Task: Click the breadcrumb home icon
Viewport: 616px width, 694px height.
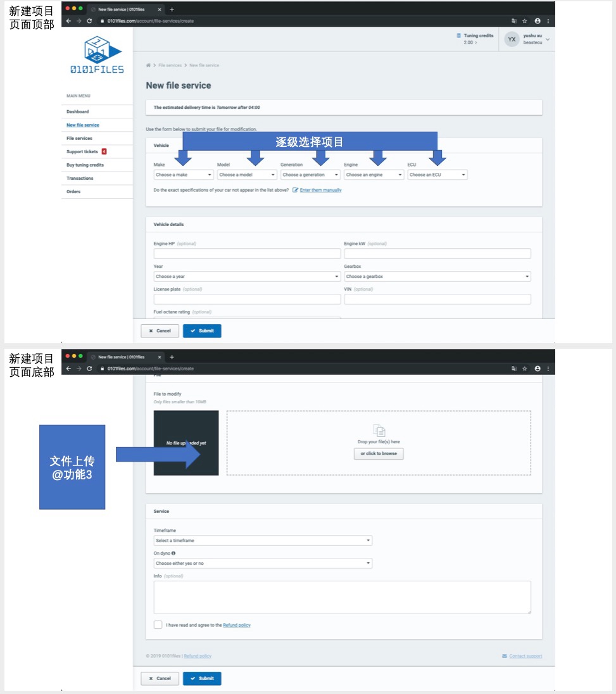Action: (x=148, y=65)
